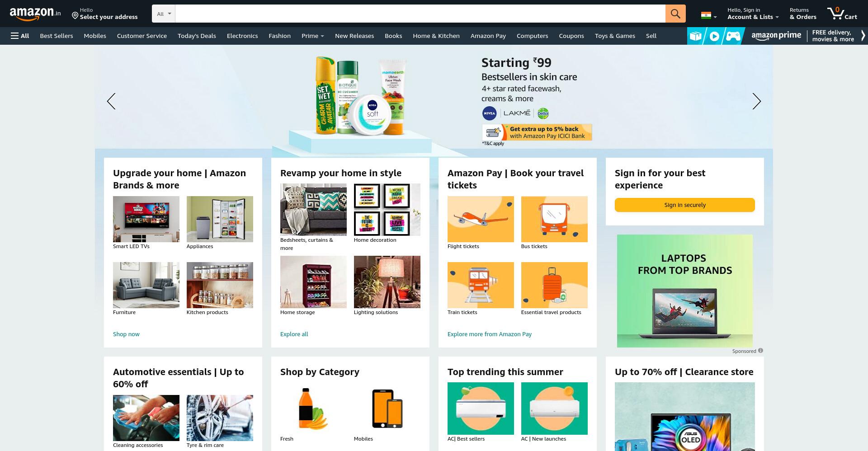Click the Explore all link
This screenshot has width=868, height=451.
294,334
